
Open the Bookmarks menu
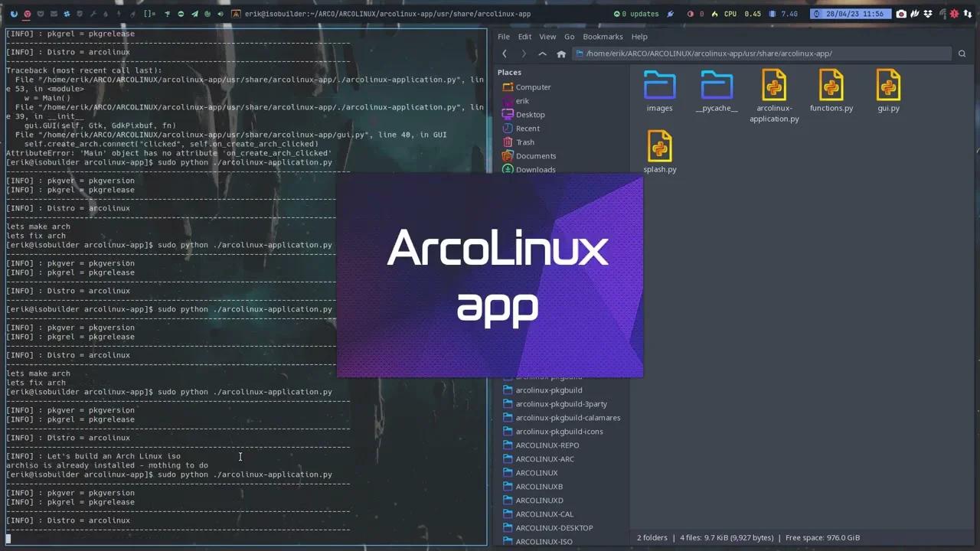pyautogui.click(x=603, y=36)
